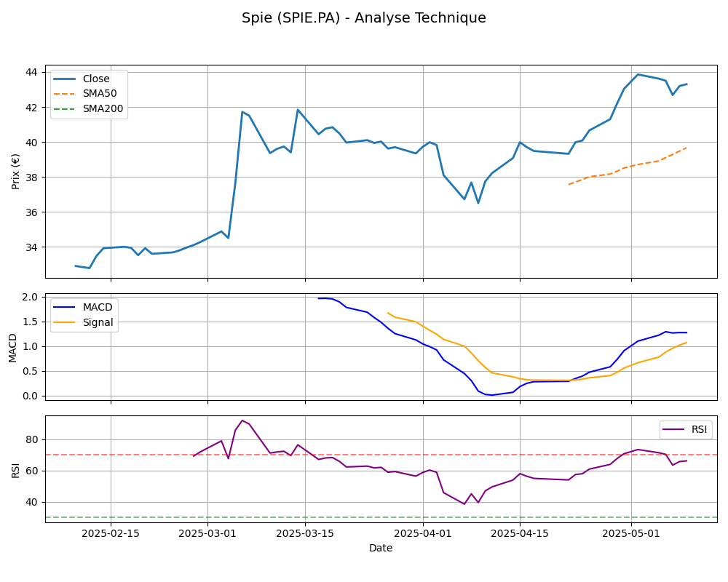The height and width of the screenshot is (582, 728).
Task: Click the '2025-04-01' date tick label
Action: click(x=423, y=533)
